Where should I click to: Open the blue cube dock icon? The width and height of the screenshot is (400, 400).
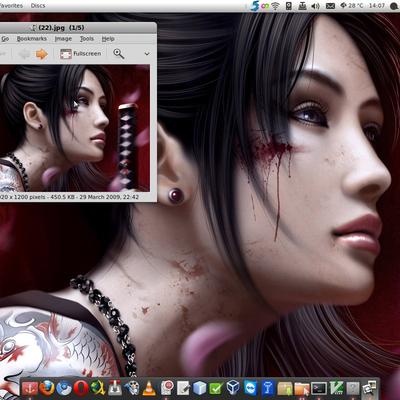(200, 388)
